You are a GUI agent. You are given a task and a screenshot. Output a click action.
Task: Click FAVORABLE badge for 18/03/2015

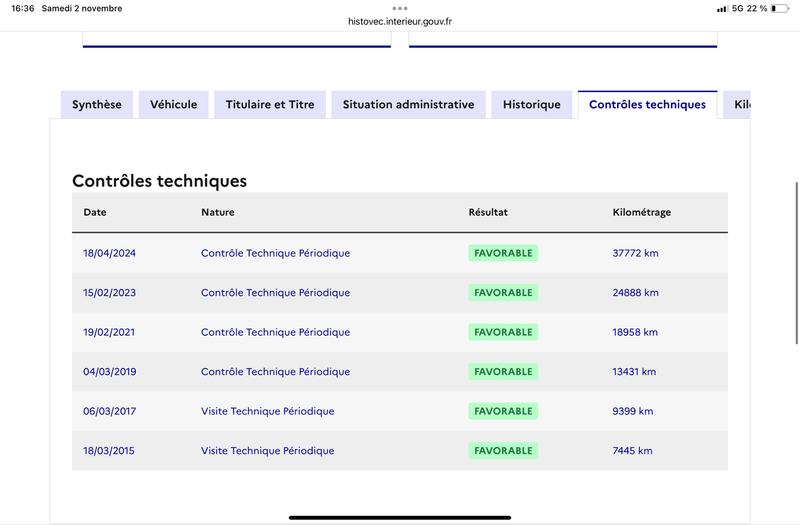click(x=503, y=451)
